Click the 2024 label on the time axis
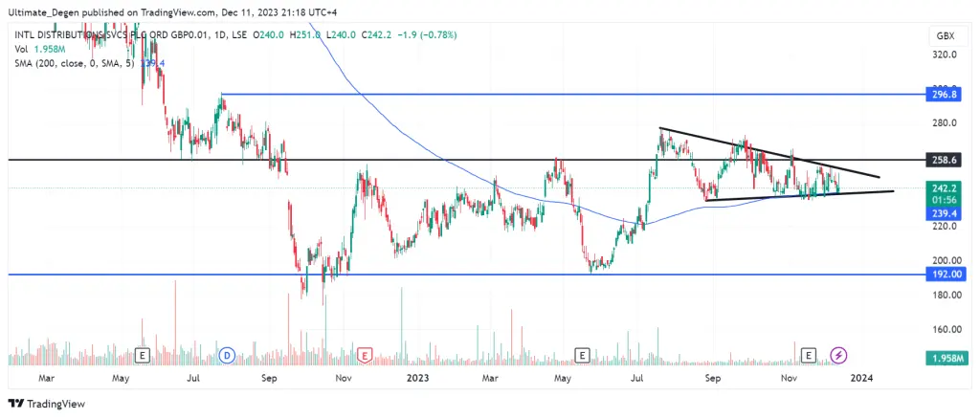This screenshot has width=980, height=418. [862, 378]
